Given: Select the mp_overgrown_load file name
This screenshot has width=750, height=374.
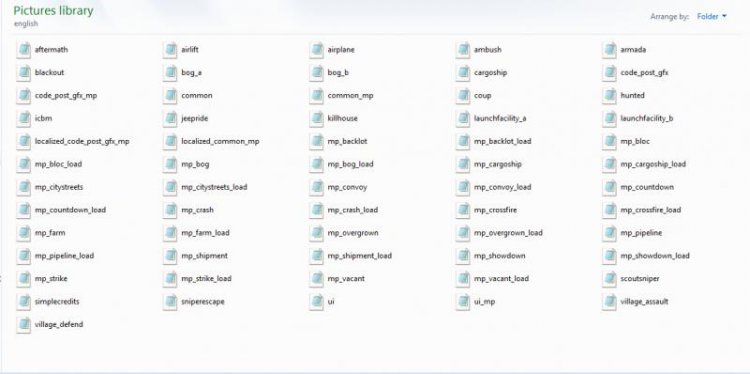Looking at the screenshot, I should point(508,233).
